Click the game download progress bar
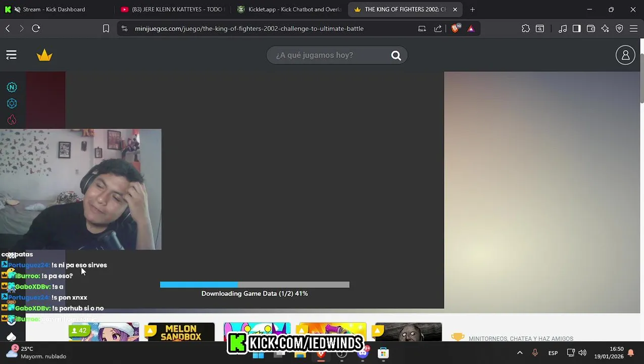 (x=255, y=285)
